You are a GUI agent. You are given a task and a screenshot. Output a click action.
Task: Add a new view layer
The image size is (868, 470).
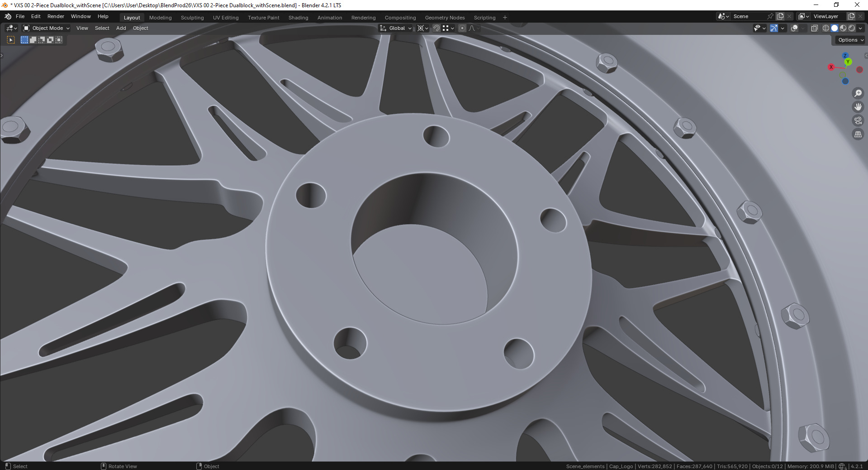click(851, 16)
